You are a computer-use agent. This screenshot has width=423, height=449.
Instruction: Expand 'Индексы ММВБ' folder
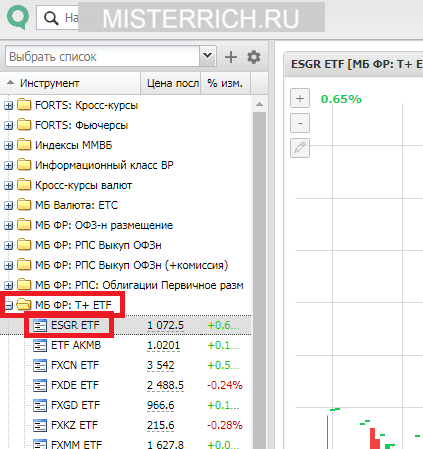[x=8, y=146]
